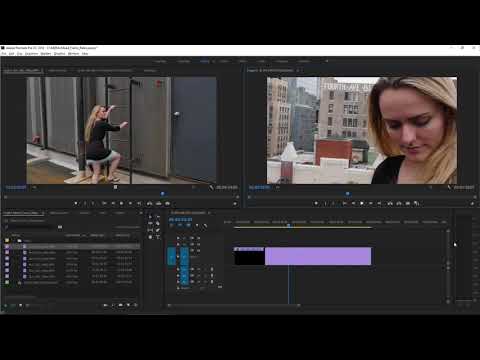Add a marker in Source monitor
Screen dimensions: 480x360
click(76, 203)
